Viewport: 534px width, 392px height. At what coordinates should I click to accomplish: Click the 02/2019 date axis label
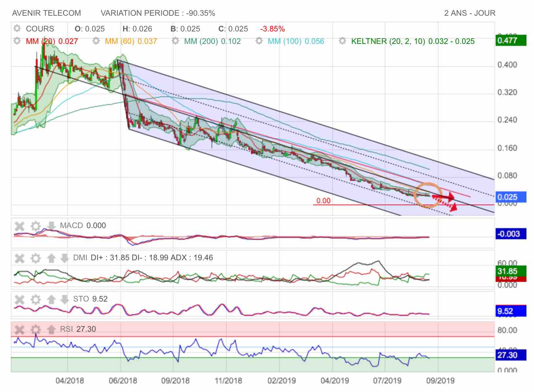point(281,381)
